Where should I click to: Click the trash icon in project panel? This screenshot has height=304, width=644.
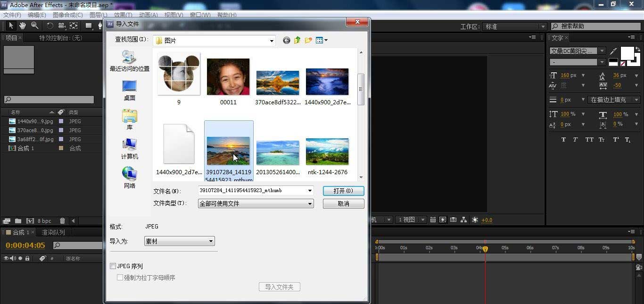point(63,221)
